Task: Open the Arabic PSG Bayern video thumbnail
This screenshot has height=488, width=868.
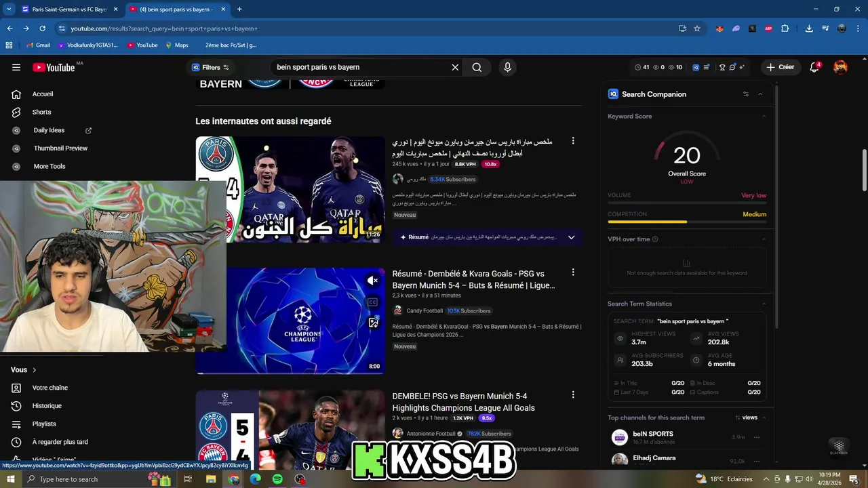Action: coord(290,189)
